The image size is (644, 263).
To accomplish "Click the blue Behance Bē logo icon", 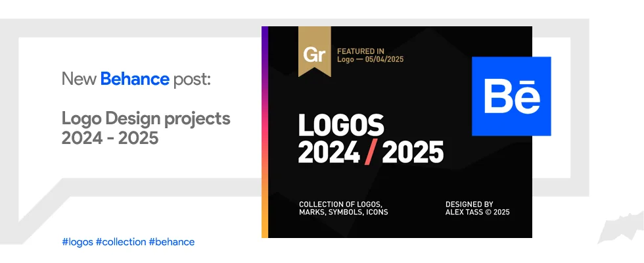I will [511, 96].
